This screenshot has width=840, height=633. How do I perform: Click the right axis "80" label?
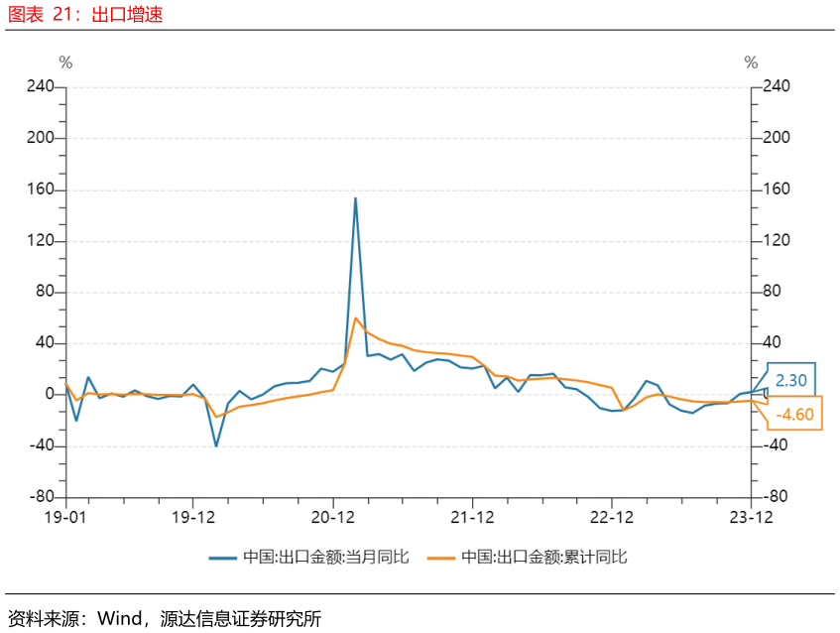[x=772, y=291]
